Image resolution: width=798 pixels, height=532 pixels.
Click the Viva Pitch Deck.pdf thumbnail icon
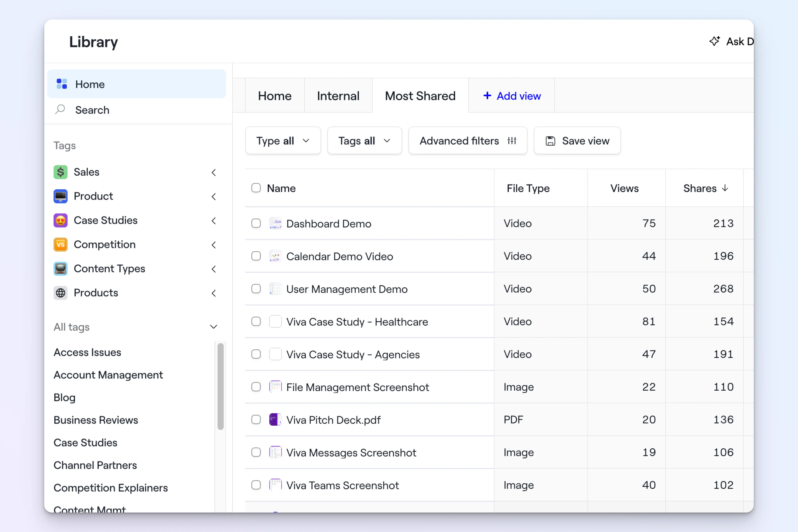click(275, 420)
